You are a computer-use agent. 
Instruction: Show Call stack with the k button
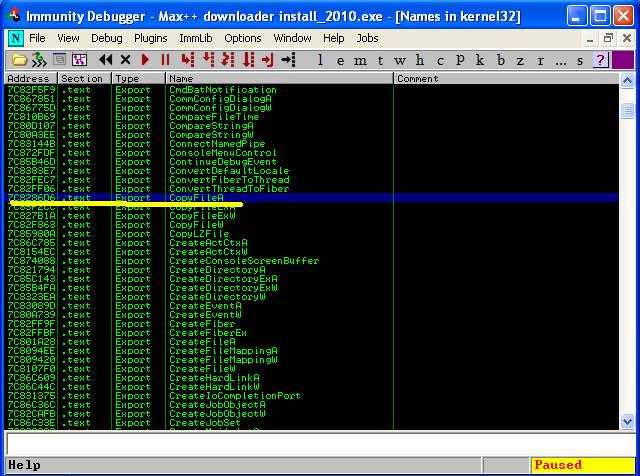(x=480, y=60)
